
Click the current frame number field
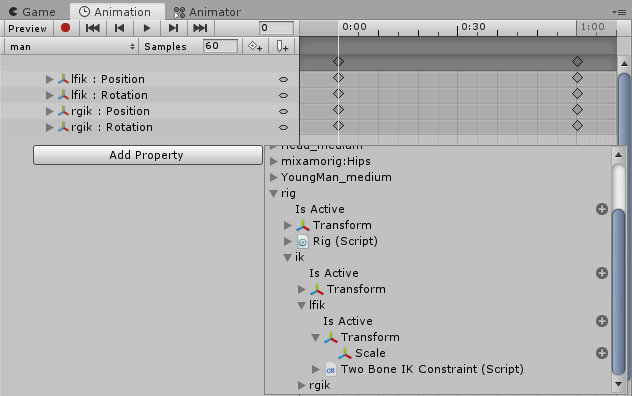tap(276, 28)
